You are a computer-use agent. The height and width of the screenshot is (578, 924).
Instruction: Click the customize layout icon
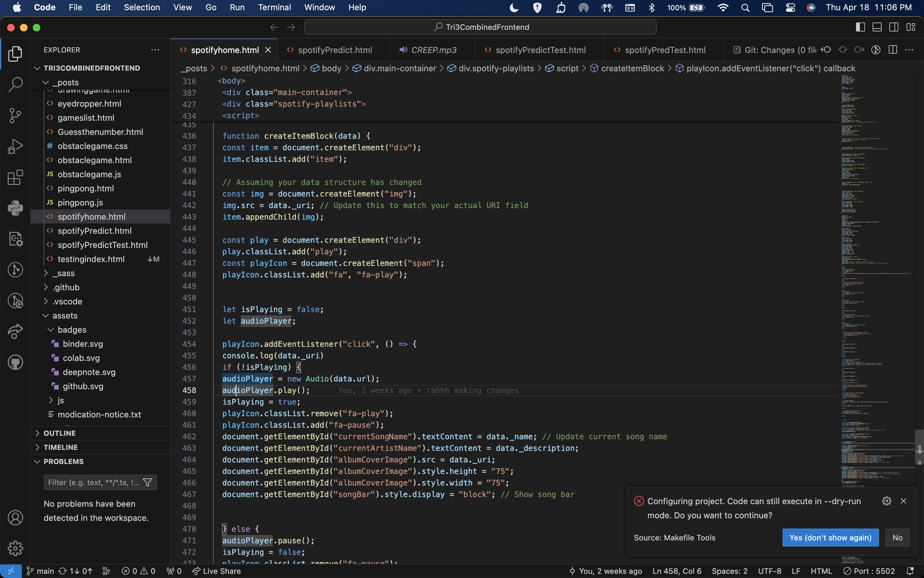click(x=911, y=27)
